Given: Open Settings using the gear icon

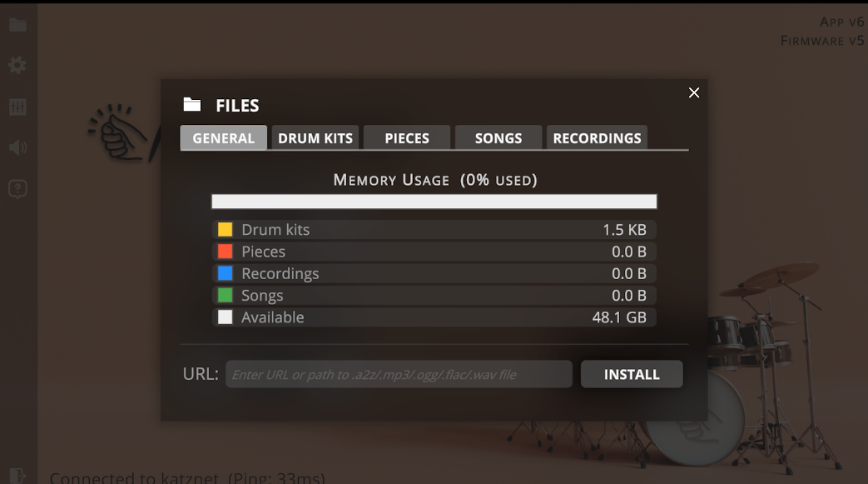Looking at the screenshot, I should (17, 65).
